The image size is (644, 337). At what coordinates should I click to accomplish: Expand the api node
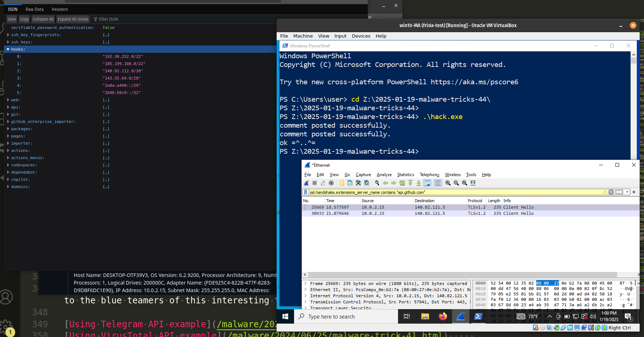8,107
